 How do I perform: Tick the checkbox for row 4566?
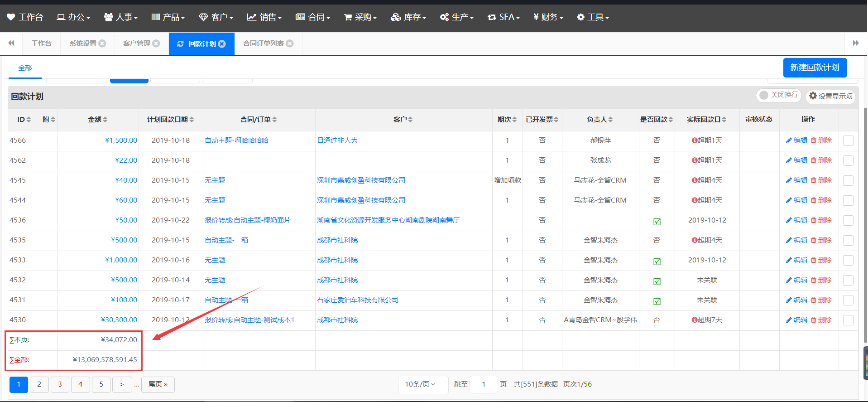point(849,141)
